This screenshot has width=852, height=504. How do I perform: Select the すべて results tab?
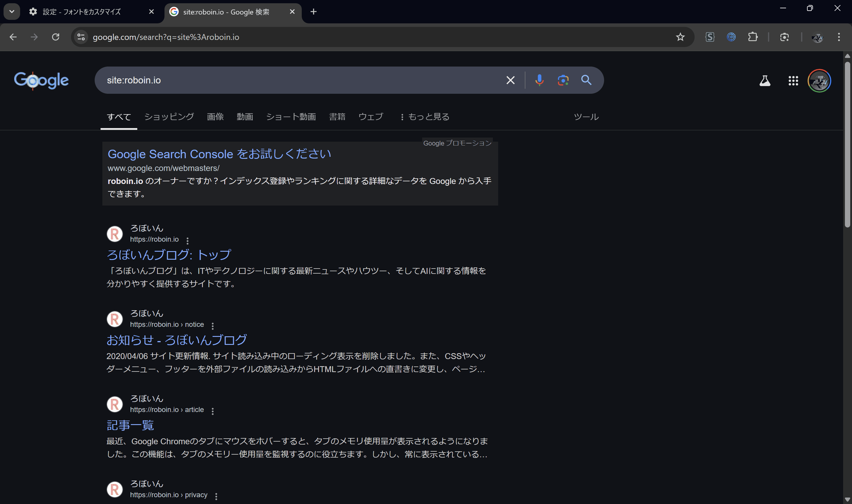point(119,117)
